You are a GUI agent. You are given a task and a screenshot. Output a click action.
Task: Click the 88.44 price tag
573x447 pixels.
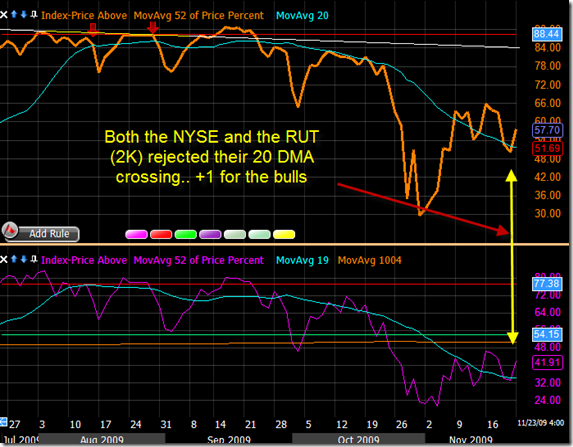coord(546,34)
